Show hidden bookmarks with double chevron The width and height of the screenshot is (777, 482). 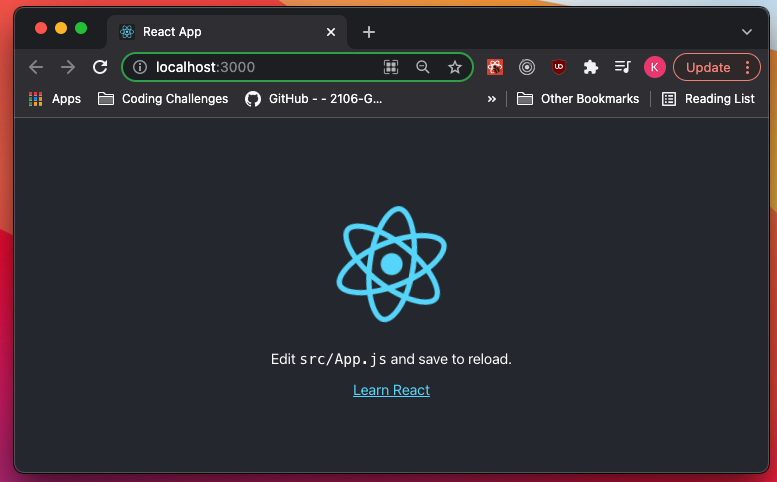point(492,99)
